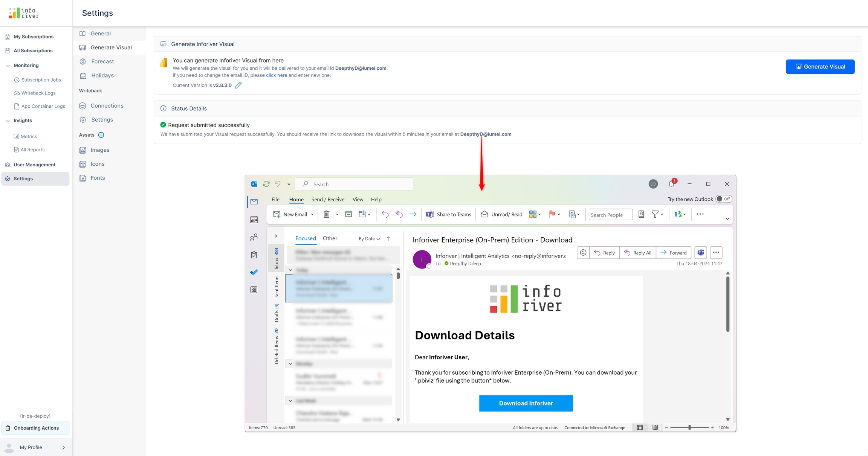Viewport: 868px width, 456px height.
Task: Click the Generate Visual button
Action: [820, 67]
